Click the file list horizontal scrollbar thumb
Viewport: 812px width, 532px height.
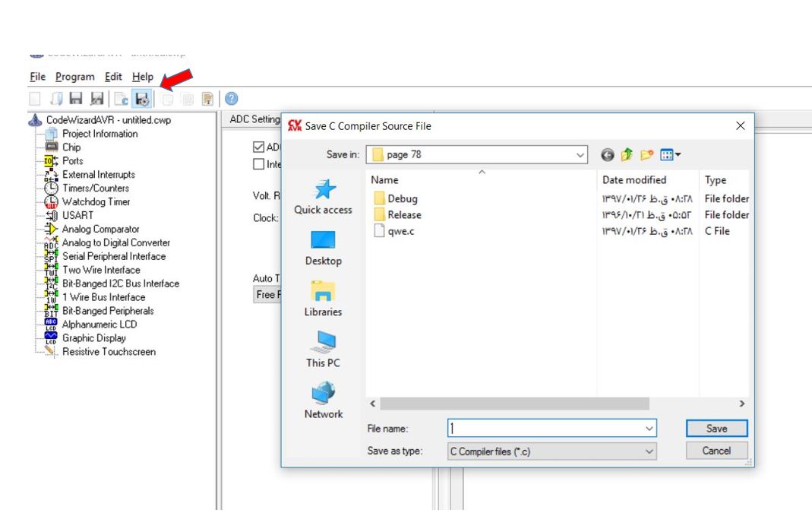point(514,404)
